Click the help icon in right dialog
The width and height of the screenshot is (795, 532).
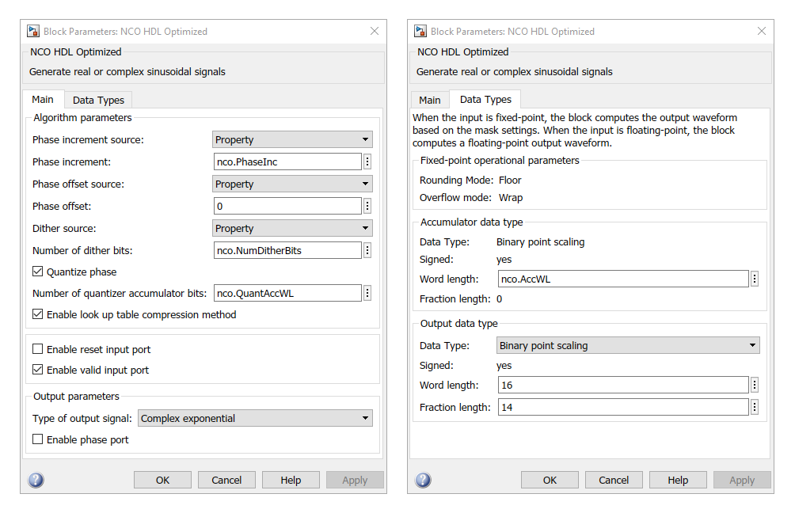pos(423,480)
